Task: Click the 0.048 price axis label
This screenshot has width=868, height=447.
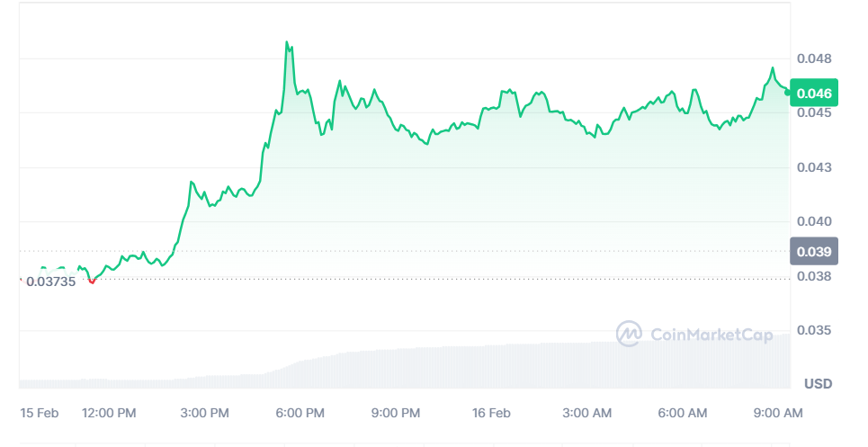Action: pos(814,58)
